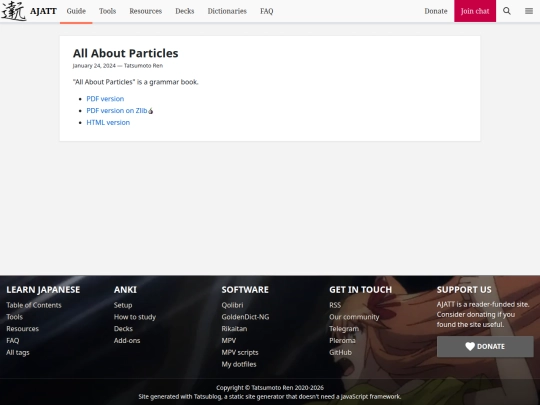The width and height of the screenshot is (540, 405).
Task: Open MPV scripts footer link
Action: click(x=240, y=352)
